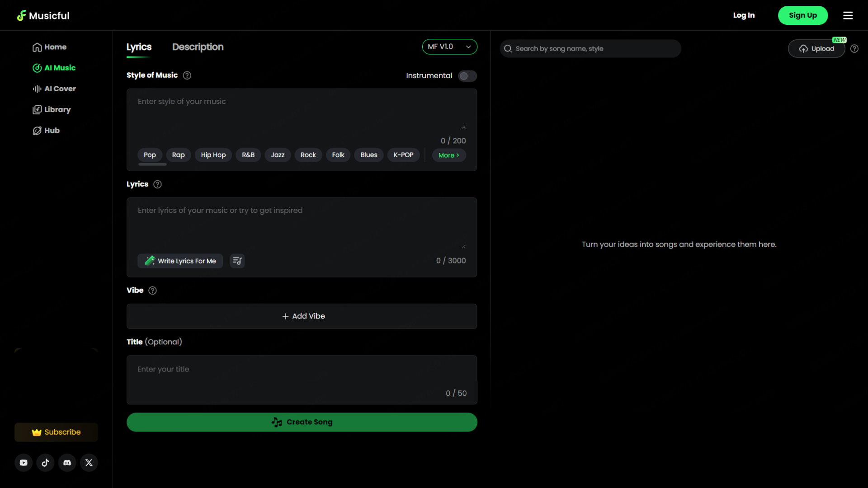Click Write Lyrics For Me button
Image resolution: width=868 pixels, height=488 pixels.
click(180, 261)
